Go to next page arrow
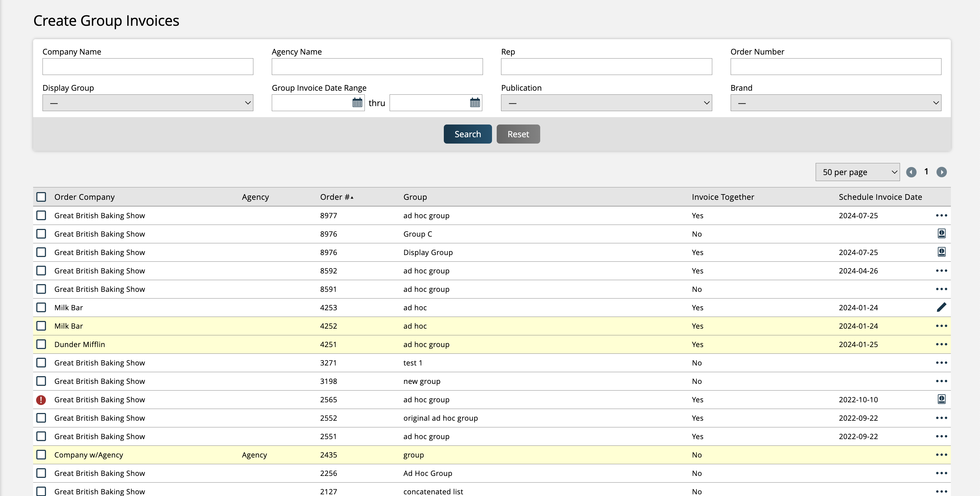 (x=941, y=172)
